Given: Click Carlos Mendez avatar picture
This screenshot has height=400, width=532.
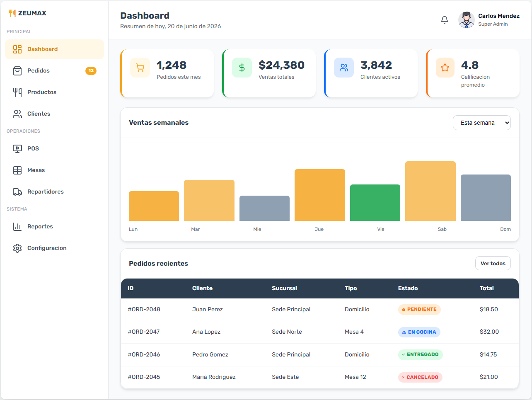Looking at the screenshot, I should [467, 20].
